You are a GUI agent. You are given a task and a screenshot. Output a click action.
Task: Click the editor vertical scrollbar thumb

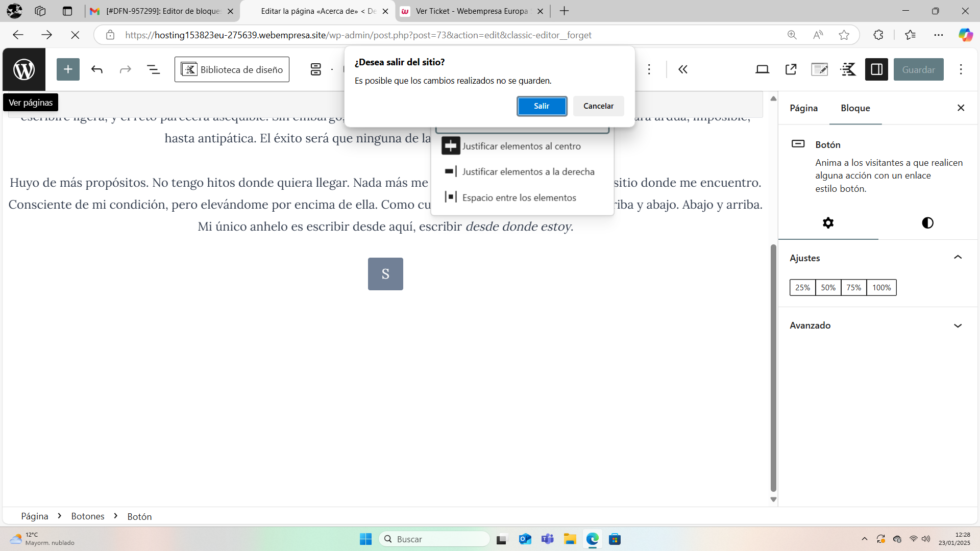point(773,367)
